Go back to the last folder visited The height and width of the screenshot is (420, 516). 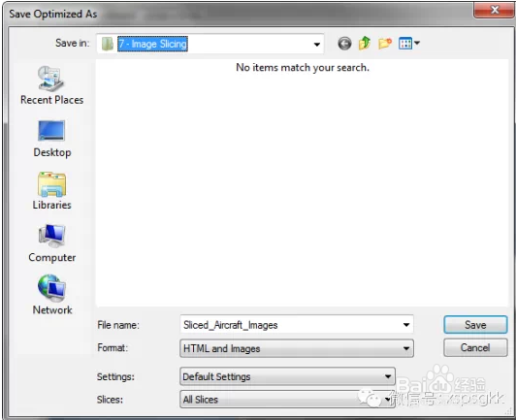(x=344, y=44)
